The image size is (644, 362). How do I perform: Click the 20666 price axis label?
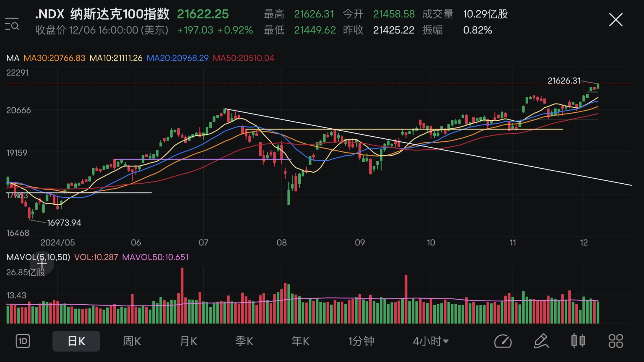[18, 110]
